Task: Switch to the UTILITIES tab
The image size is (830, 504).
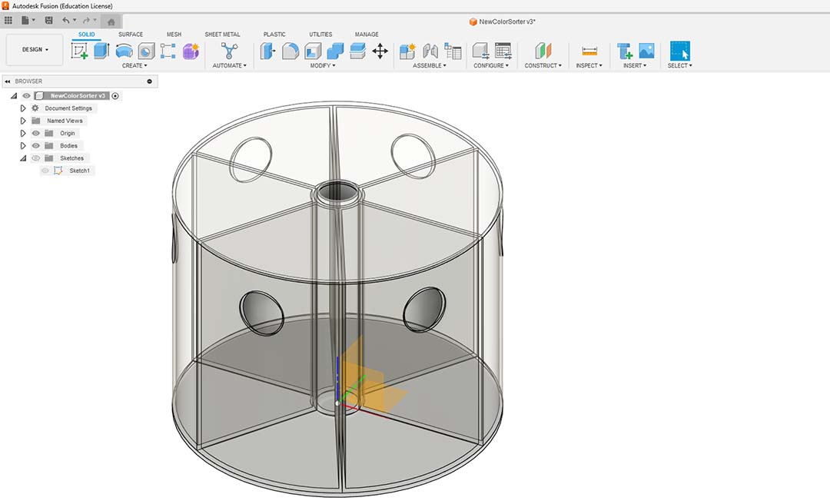Action: 320,35
